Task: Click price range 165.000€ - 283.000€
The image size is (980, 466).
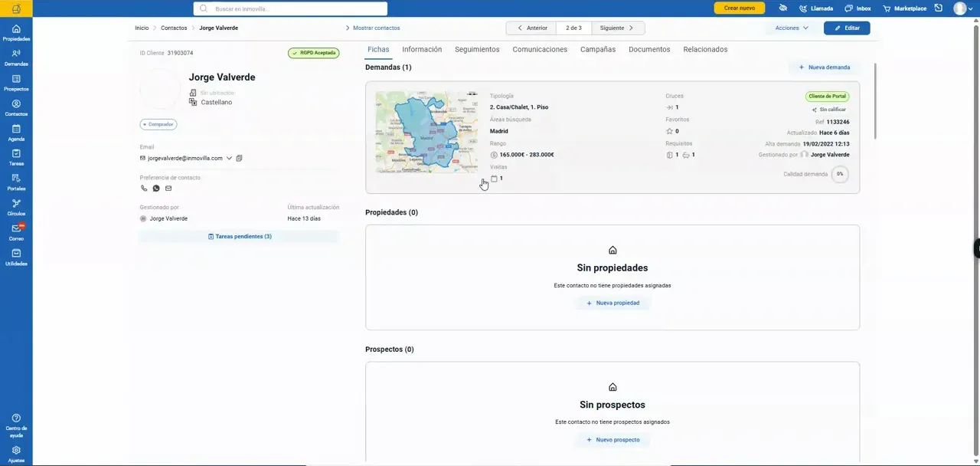Action: click(527, 155)
